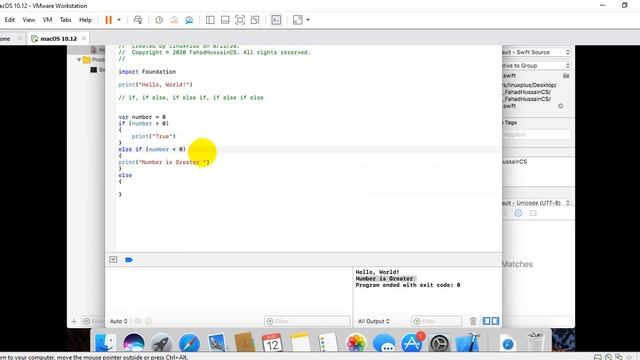Select the square media library tab icon
Screen dimensions: 640x360
[x=533, y=213]
